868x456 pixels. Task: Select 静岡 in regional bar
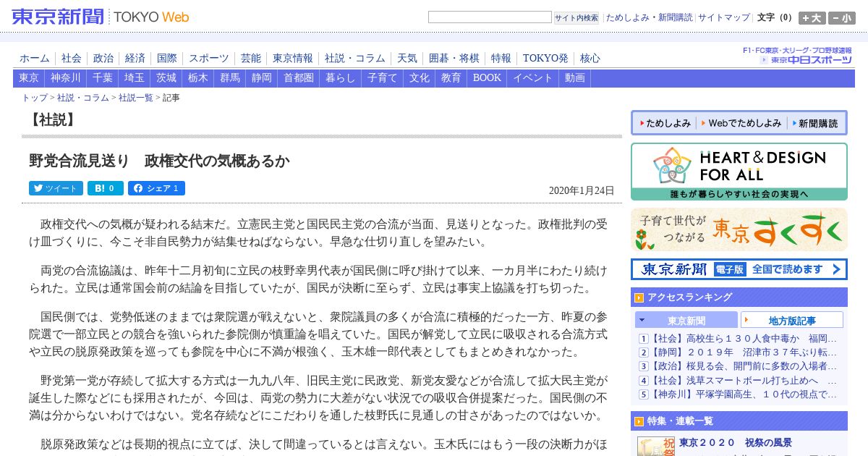click(262, 78)
